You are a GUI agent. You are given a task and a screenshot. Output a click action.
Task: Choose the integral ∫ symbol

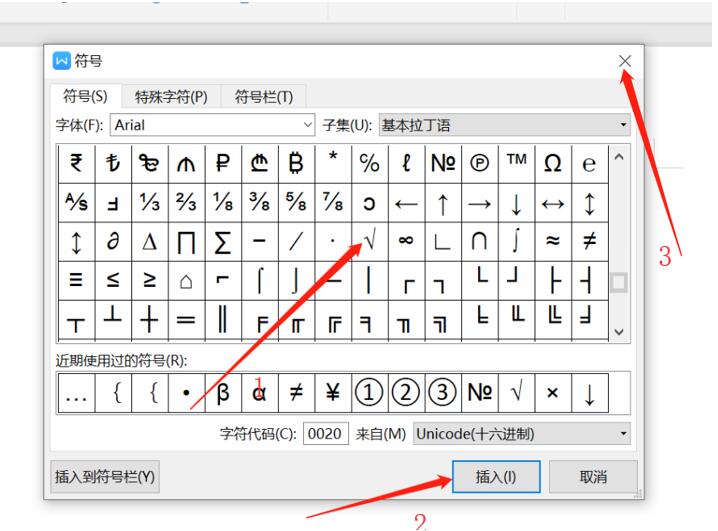(516, 242)
